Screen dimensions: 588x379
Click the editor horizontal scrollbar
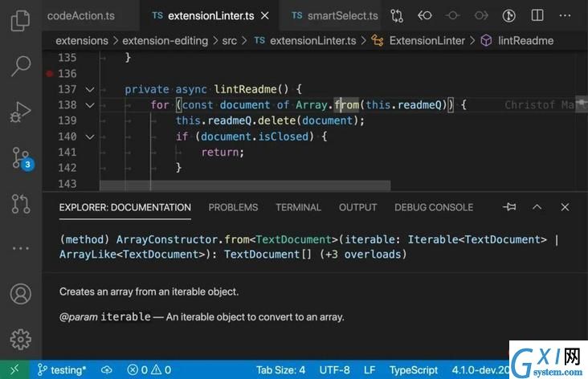point(245,185)
